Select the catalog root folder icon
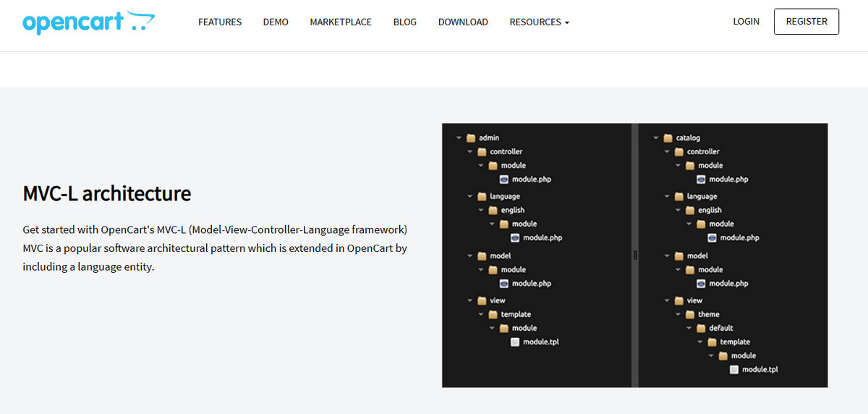 click(668, 138)
